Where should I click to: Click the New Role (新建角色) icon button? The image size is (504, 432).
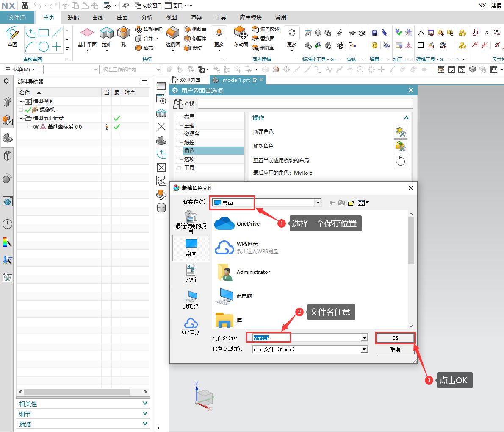(400, 132)
